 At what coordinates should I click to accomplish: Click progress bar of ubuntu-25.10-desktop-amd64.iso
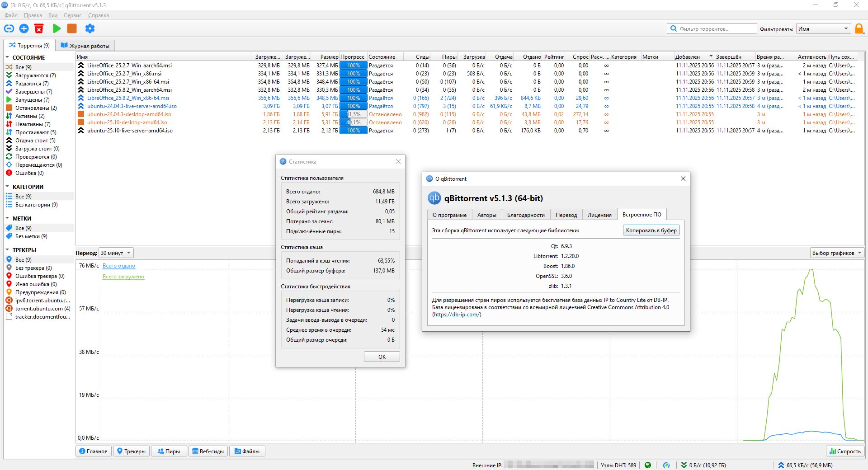click(x=353, y=122)
